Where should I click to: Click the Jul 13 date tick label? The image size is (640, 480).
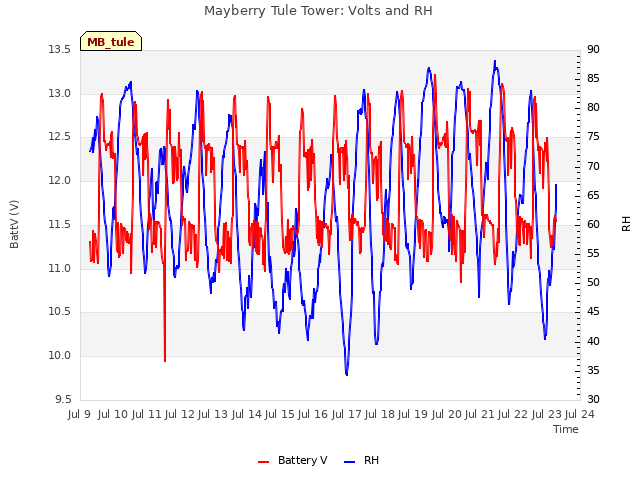(x=213, y=414)
